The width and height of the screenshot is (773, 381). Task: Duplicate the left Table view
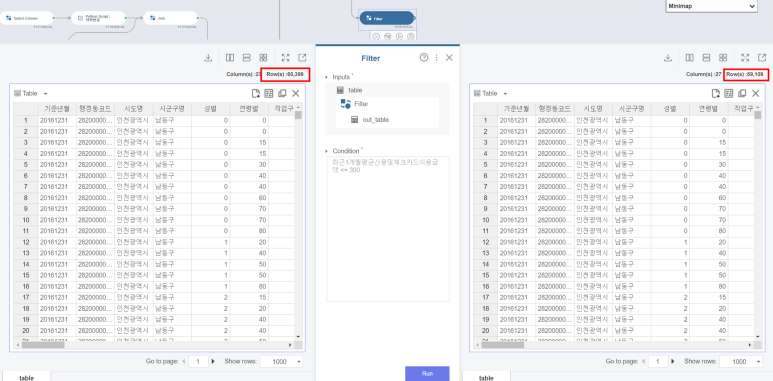pos(282,93)
